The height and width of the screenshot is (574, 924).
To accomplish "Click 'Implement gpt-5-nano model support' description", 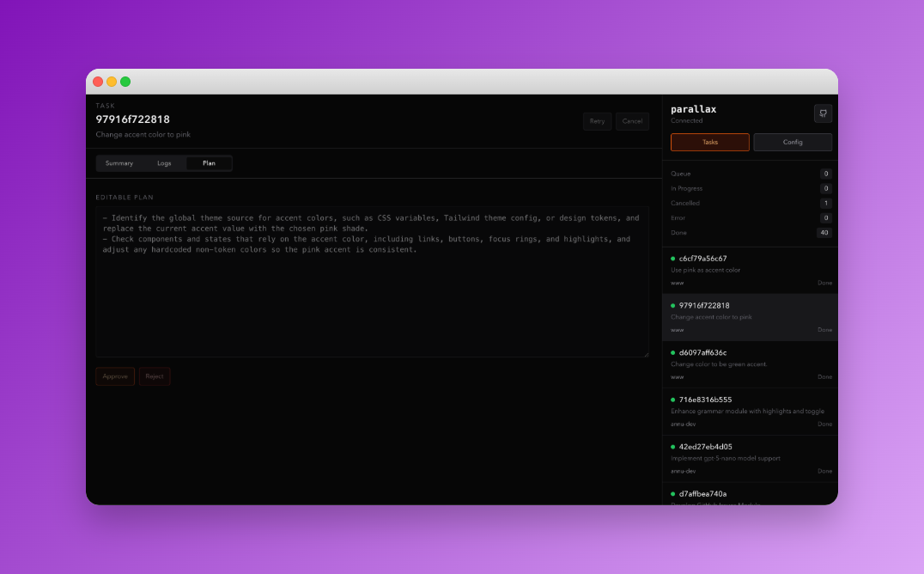I will pyautogui.click(x=726, y=458).
